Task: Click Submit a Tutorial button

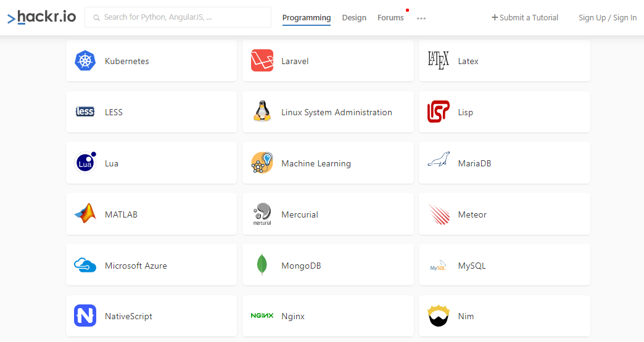Action: click(x=525, y=18)
